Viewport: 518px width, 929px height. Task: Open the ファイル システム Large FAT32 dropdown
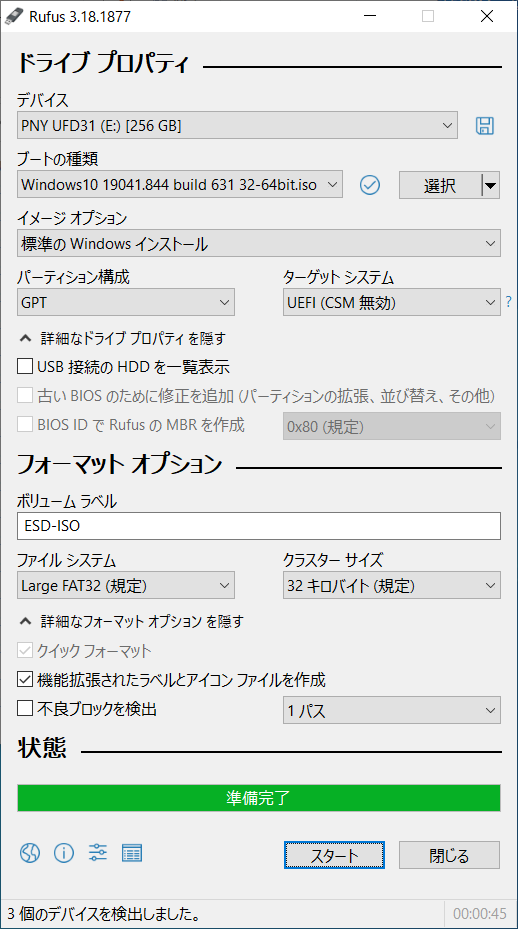point(126,586)
